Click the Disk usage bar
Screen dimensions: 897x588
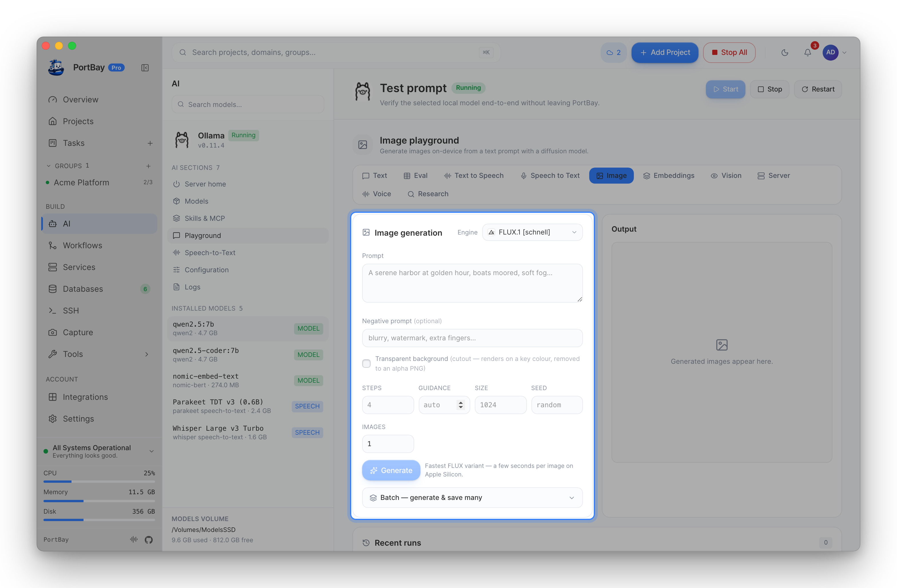(99, 520)
